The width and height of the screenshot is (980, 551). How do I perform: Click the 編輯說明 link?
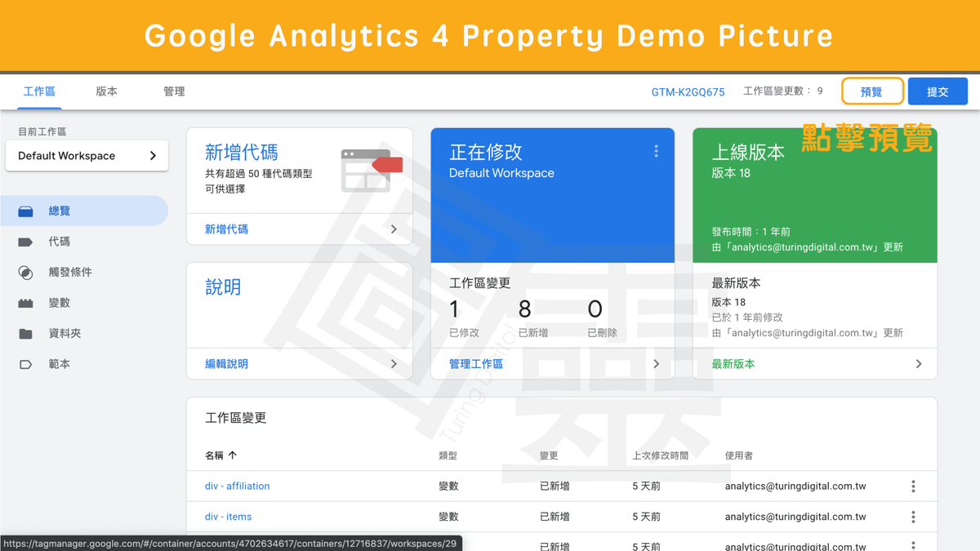pyautogui.click(x=226, y=364)
